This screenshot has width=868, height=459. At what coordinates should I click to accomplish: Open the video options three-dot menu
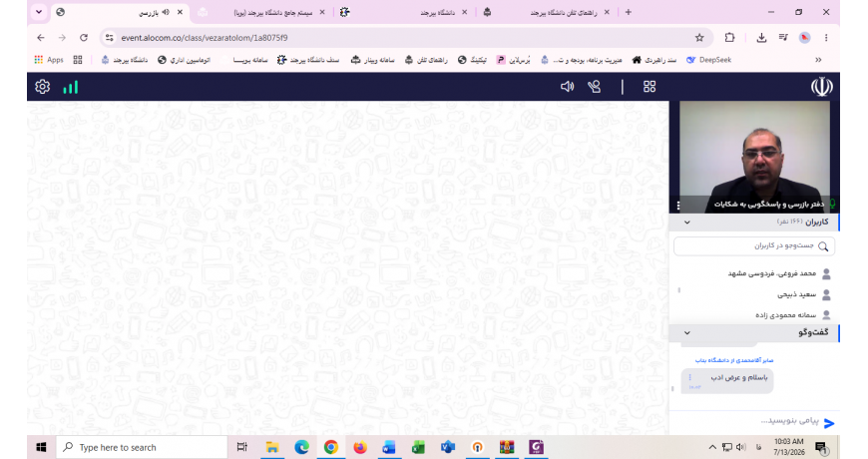click(x=678, y=206)
